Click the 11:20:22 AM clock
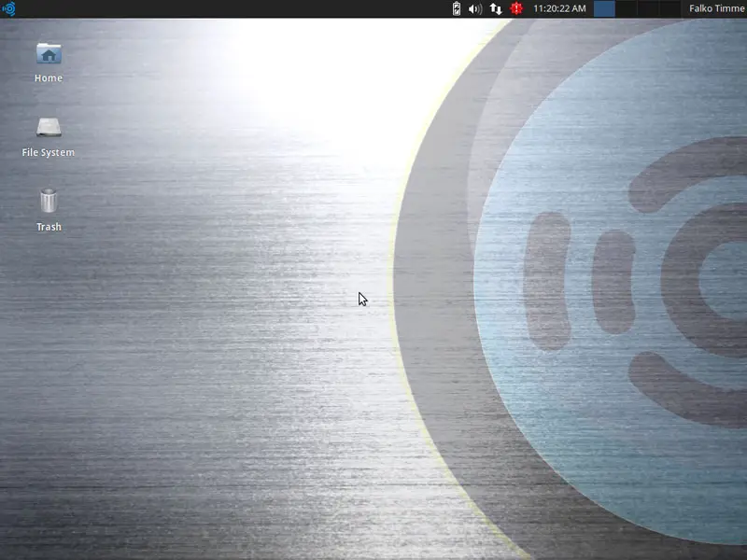The width and height of the screenshot is (747, 560). (x=559, y=8)
